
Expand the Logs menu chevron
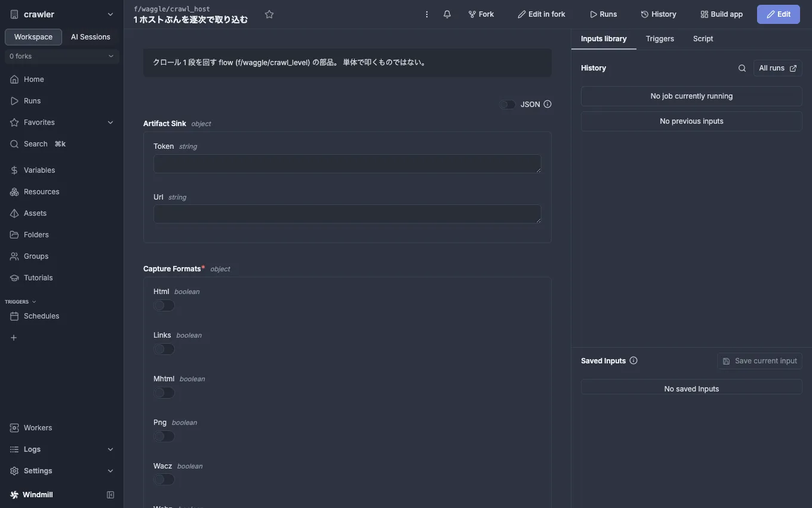(x=110, y=449)
